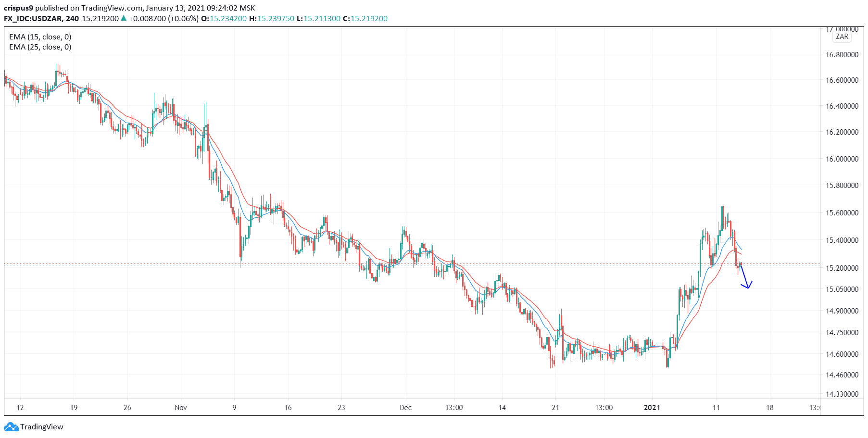Click the 19 date label on time axis
This screenshot has width=868, height=438.
pos(74,408)
